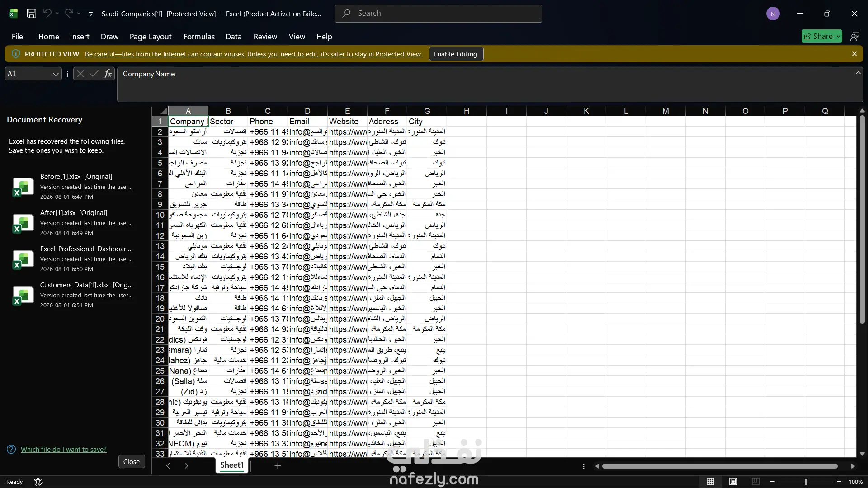Open the Protected View warning link
The image size is (868, 488).
click(253, 54)
